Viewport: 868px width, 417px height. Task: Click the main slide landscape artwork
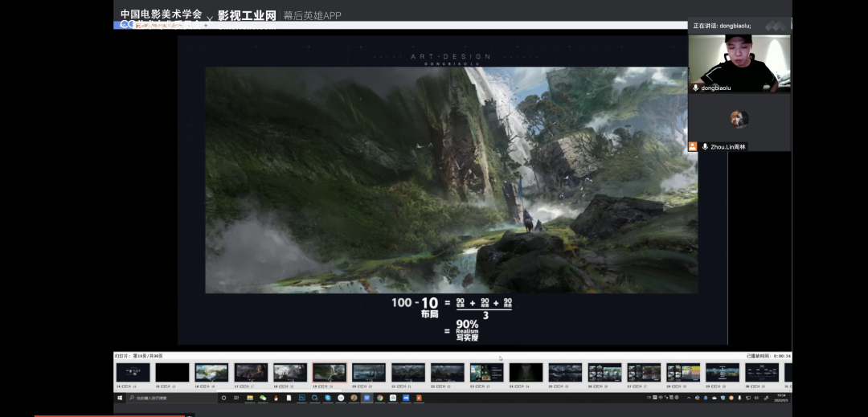tap(451, 180)
